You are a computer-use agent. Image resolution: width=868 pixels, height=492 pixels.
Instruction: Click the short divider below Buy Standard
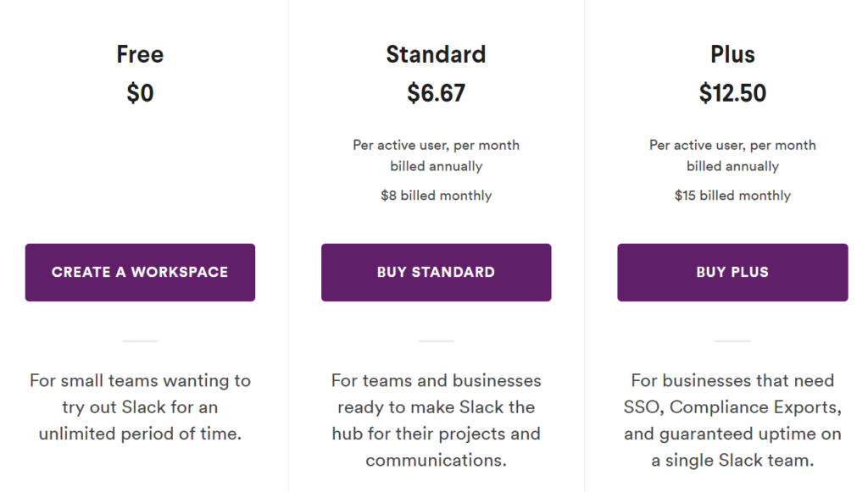tap(437, 341)
